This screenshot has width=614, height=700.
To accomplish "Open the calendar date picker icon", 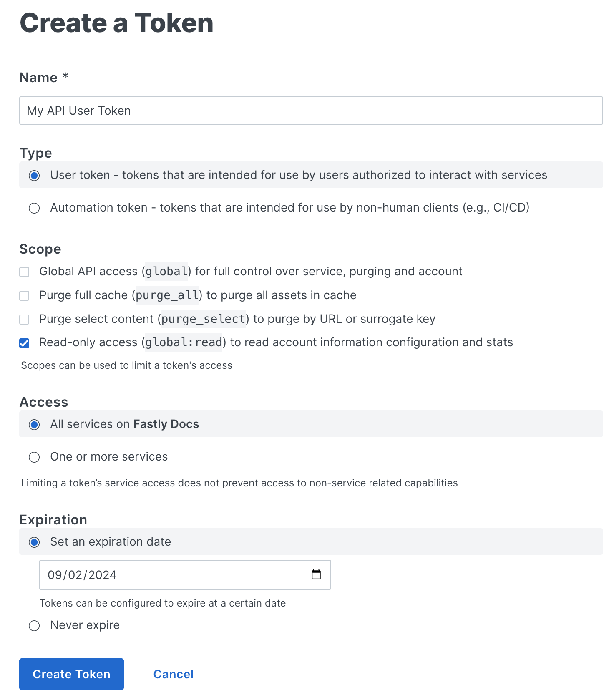I will pos(316,575).
